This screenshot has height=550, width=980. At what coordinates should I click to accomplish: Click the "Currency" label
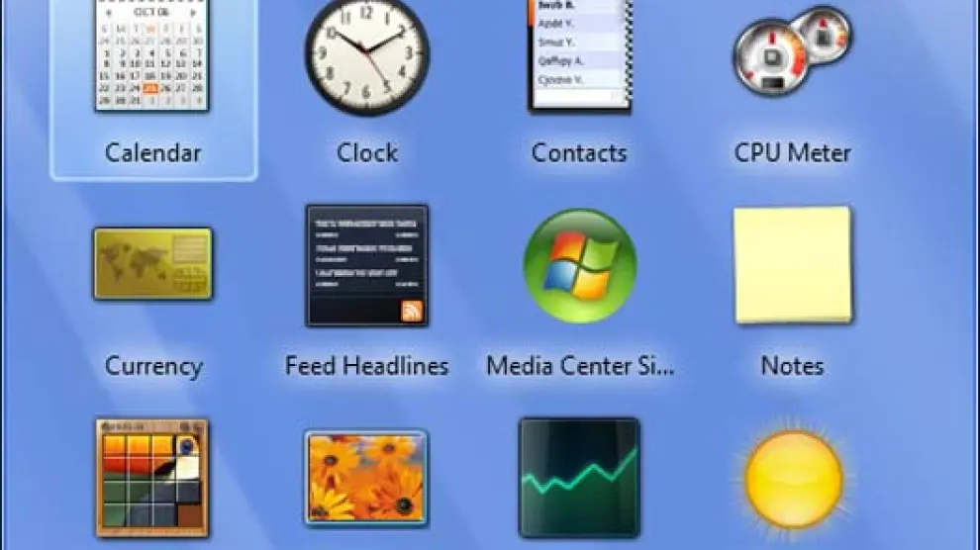click(152, 366)
